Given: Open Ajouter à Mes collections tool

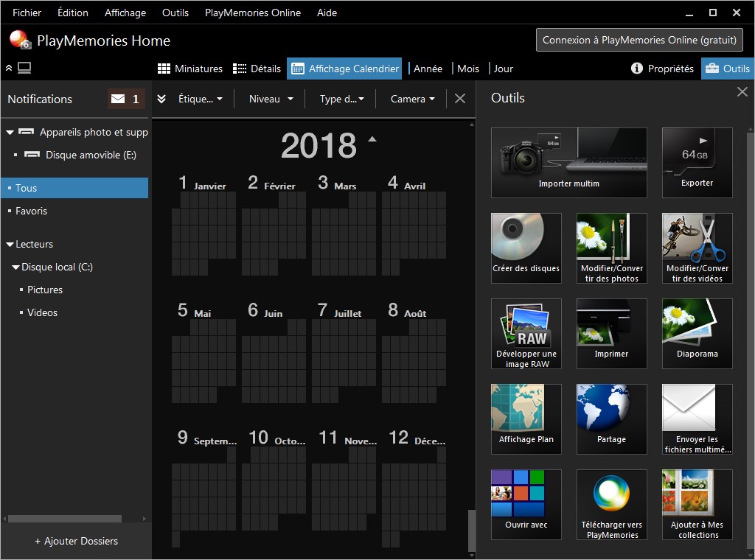Looking at the screenshot, I should point(697,505).
